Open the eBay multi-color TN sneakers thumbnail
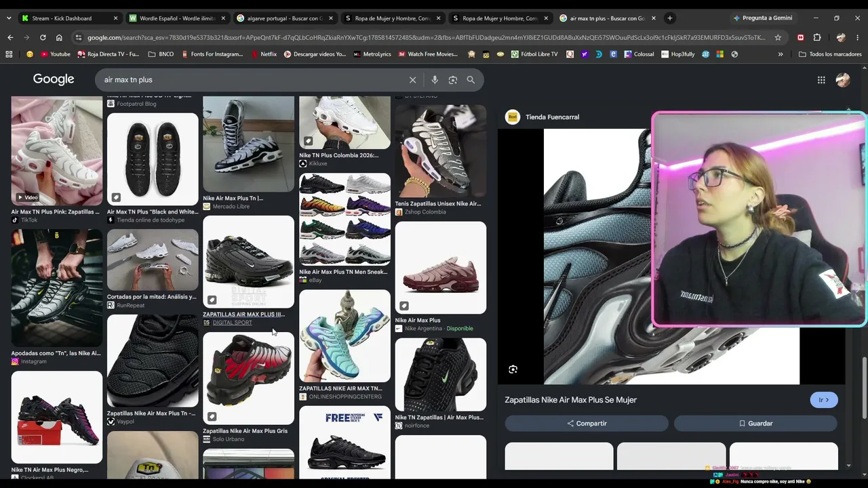 click(x=344, y=220)
